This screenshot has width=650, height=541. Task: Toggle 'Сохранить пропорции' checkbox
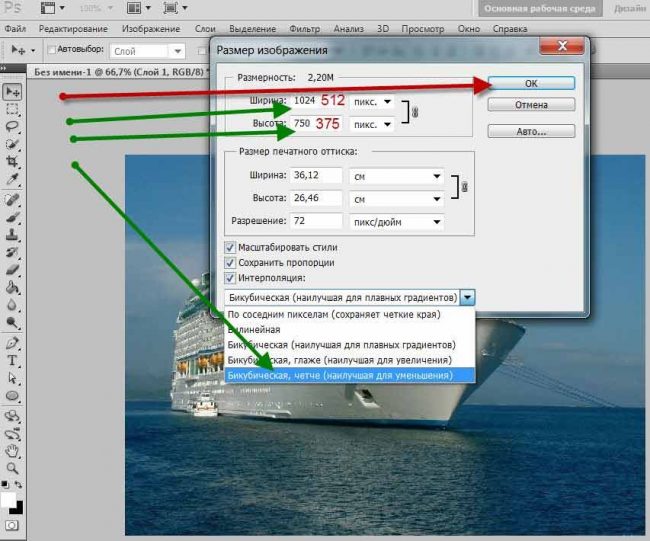[x=230, y=262]
